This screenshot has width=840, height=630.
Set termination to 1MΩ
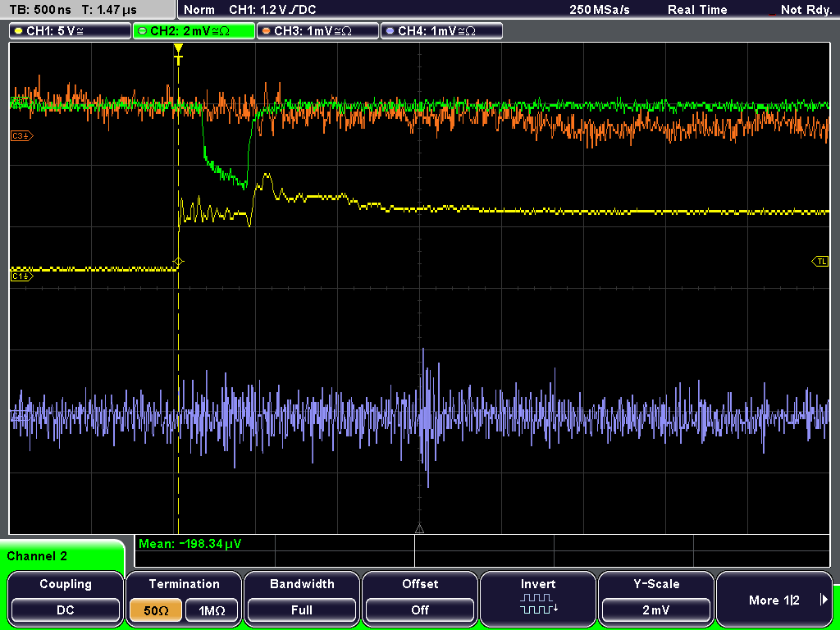pos(212,610)
